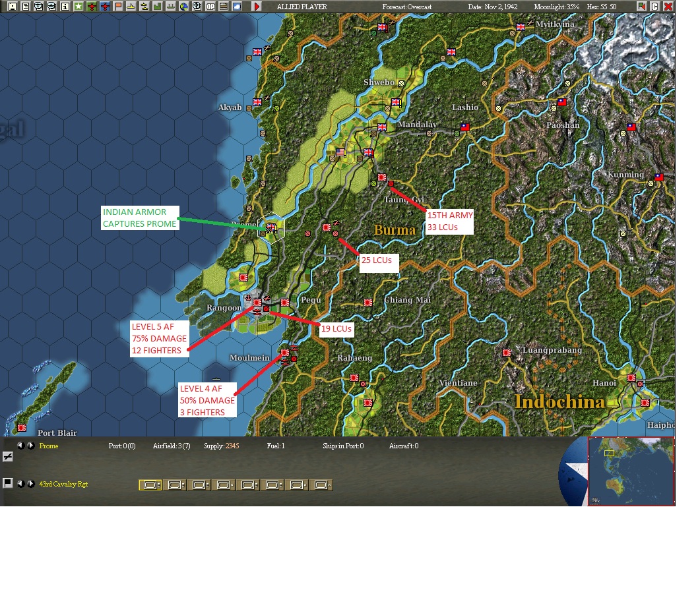Select the American flag unit on map
This screenshot has width=700, height=592.
point(341,152)
